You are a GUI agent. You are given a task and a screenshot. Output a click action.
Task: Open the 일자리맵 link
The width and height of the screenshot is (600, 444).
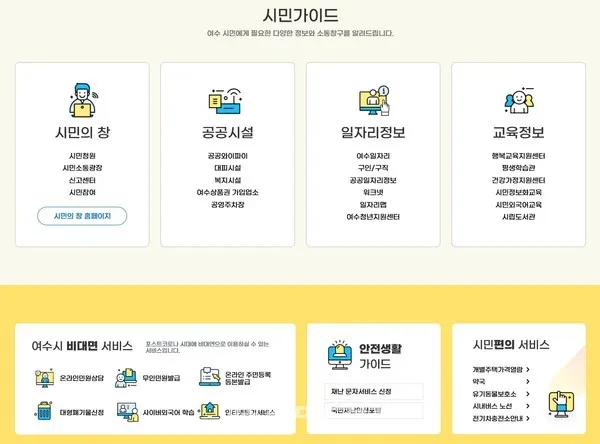373,205
